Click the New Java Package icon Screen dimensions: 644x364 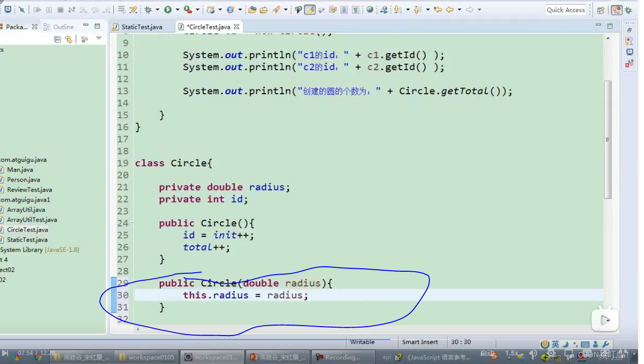211,9
